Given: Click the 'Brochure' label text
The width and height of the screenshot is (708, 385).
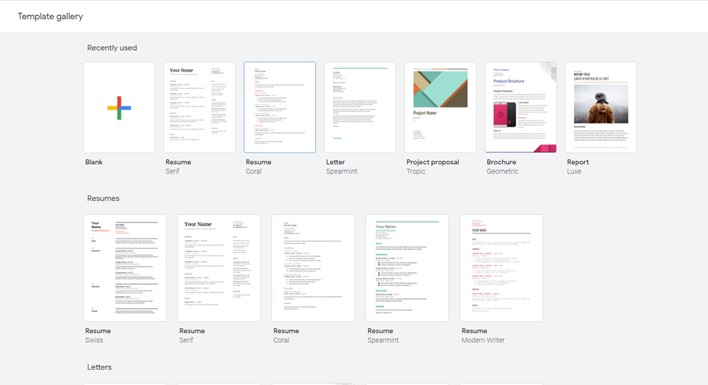Looking at the screenshot, I should 501,162.
